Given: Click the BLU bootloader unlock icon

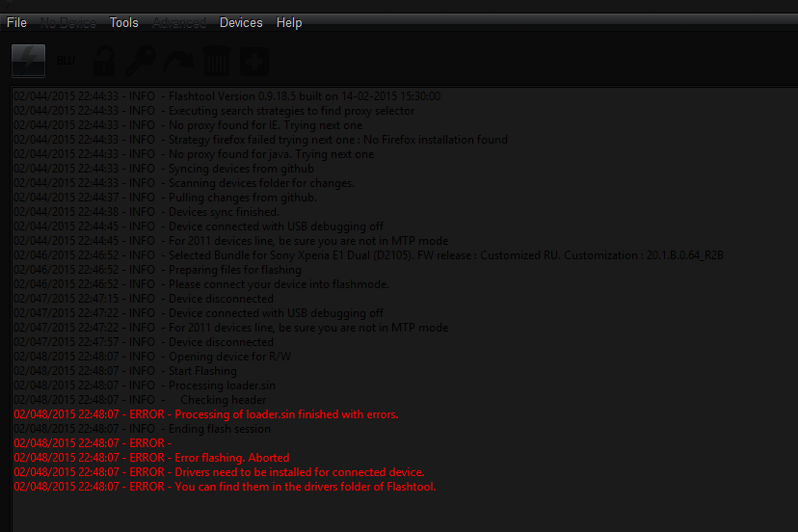Looking at the screenshot, I should (66, 61).
